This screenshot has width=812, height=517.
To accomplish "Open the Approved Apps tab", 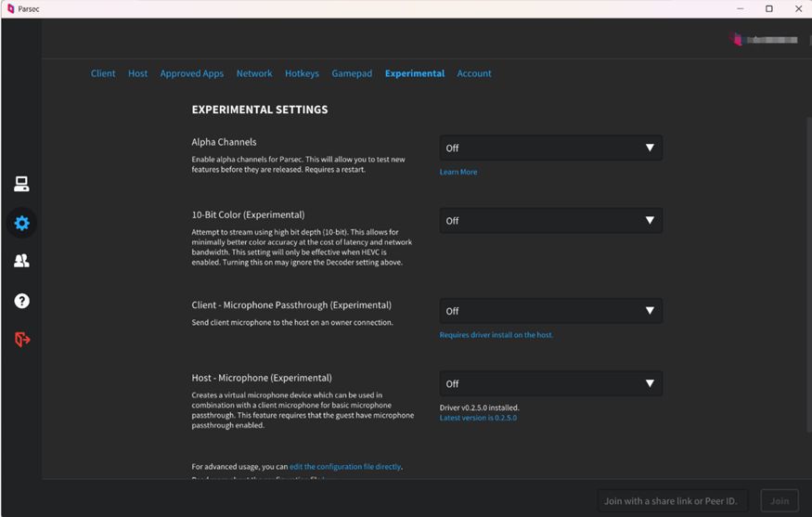I will pos(191,73).
